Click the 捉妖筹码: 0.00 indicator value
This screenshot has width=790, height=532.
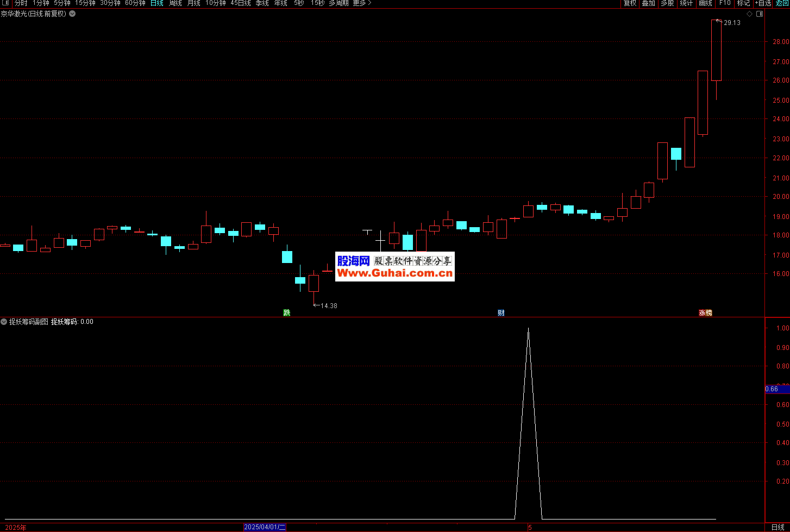coord(72,322)
